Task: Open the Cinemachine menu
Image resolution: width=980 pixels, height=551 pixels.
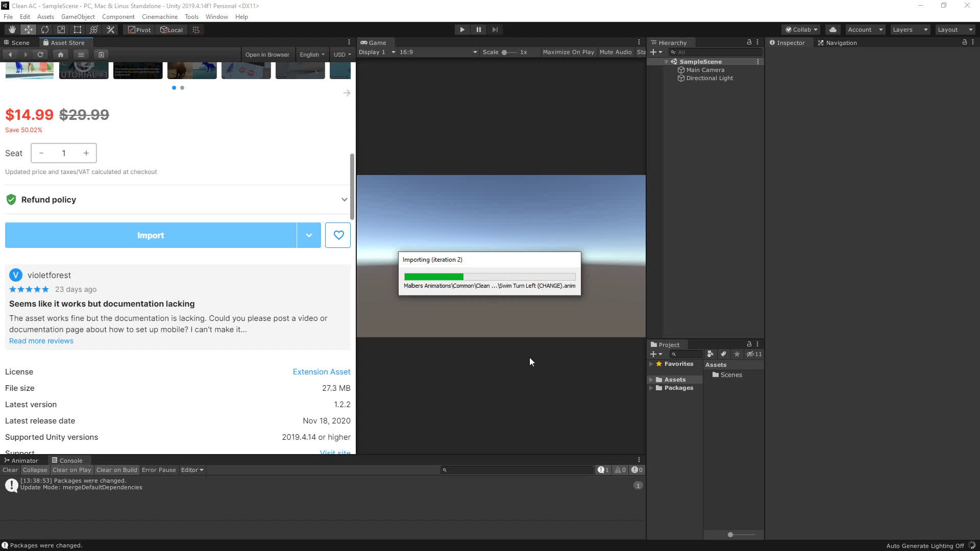Action: tap(159, 17)
